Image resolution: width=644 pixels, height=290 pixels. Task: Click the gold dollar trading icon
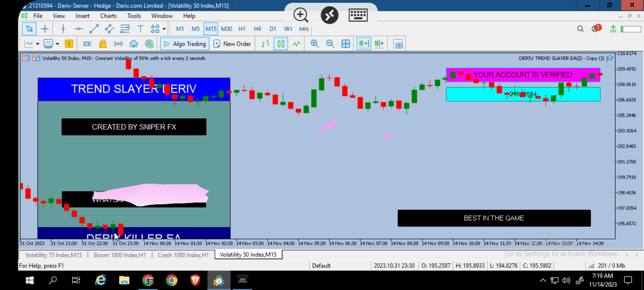(x=69, y=44)
